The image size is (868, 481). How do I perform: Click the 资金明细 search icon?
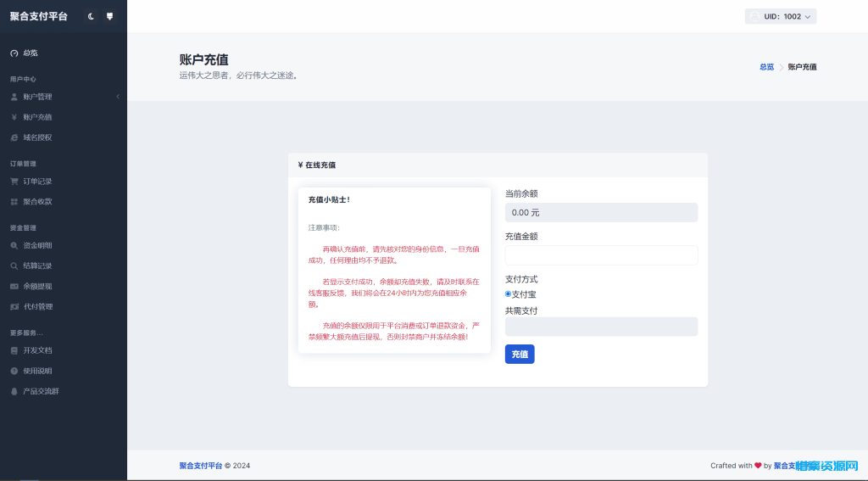[x=14, y=245]
